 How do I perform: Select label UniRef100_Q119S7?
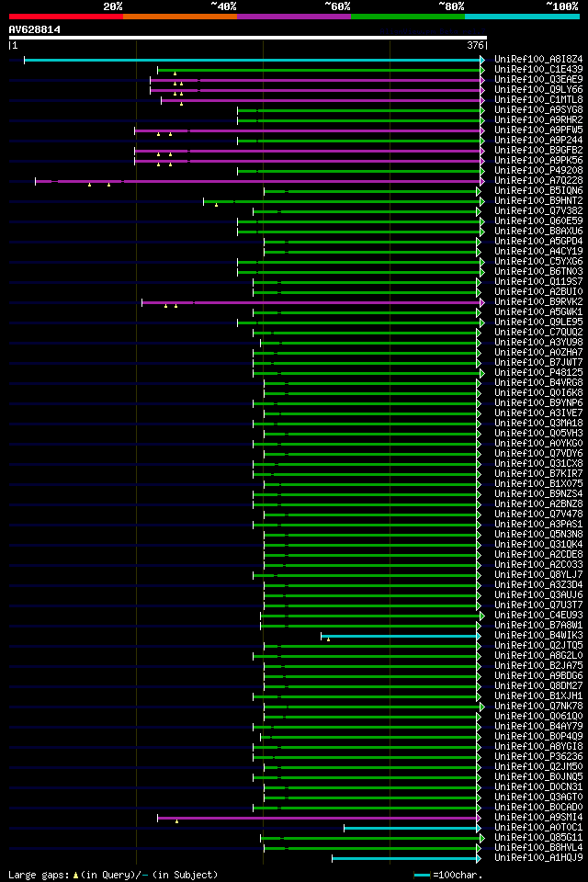pyautogui.click(x=538, y=282)
